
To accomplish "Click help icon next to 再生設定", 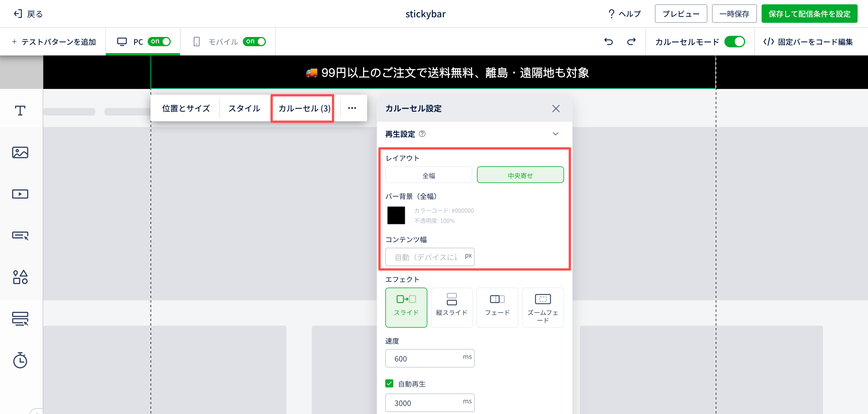I will tap(422, 134).
